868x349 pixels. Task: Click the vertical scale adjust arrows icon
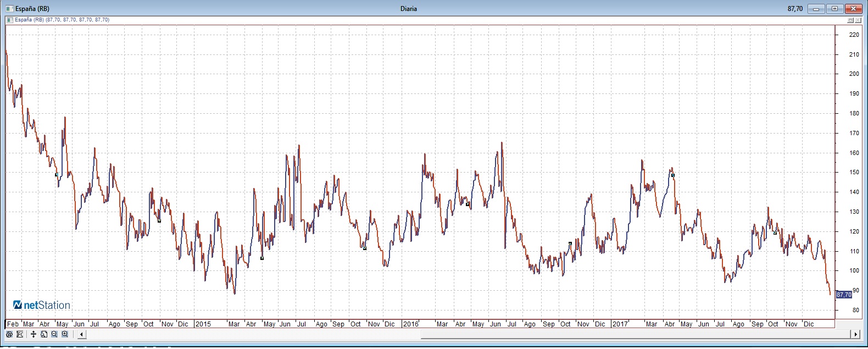click(x=34, y=334)
